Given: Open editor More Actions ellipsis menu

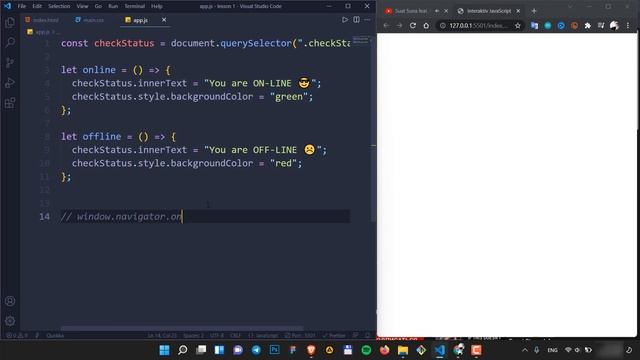Looking at the screenshot, I should pos(367,20).
